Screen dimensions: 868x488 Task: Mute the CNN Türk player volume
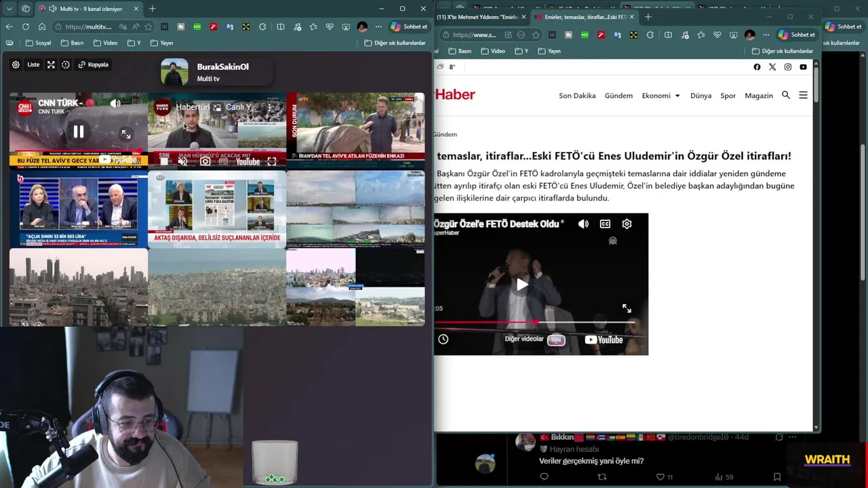point(115,104)
